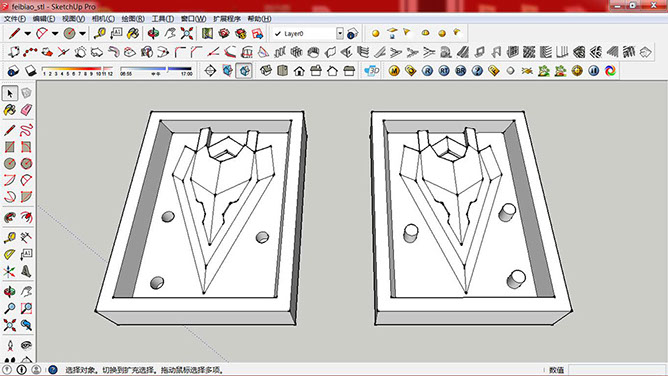Click the home-shaped Front view icon

click(x=299, y=71)
